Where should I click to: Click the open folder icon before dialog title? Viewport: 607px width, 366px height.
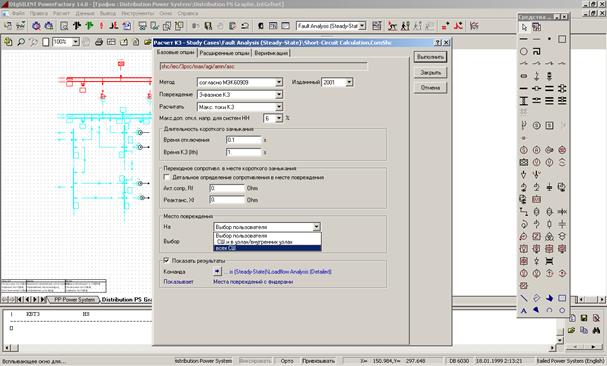tap(147, 41)
